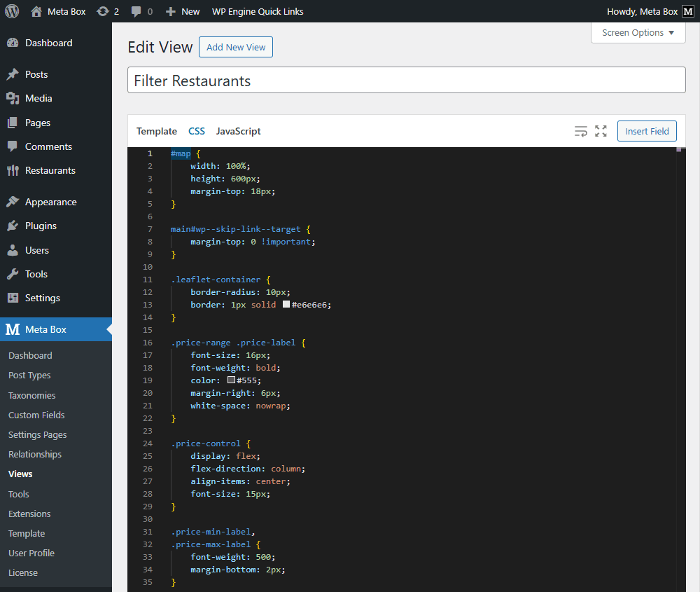700x592 pixels.
Task: Click the Add New View button
Action: (235, 47)
